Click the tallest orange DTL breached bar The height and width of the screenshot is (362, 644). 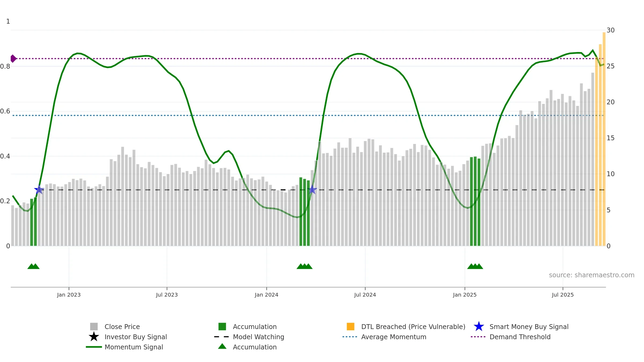[x=604, y=139]
